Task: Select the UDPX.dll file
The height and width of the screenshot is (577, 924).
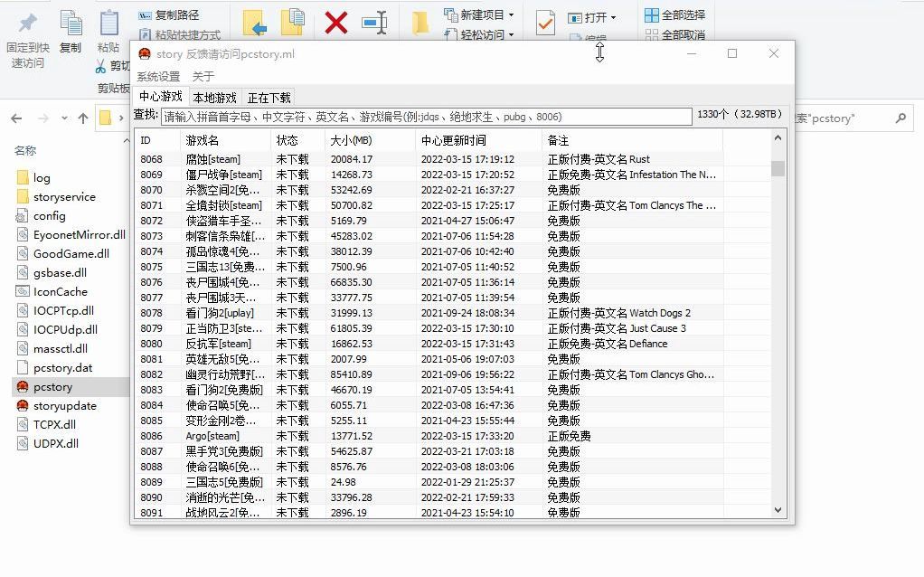Action: [48, 443]
